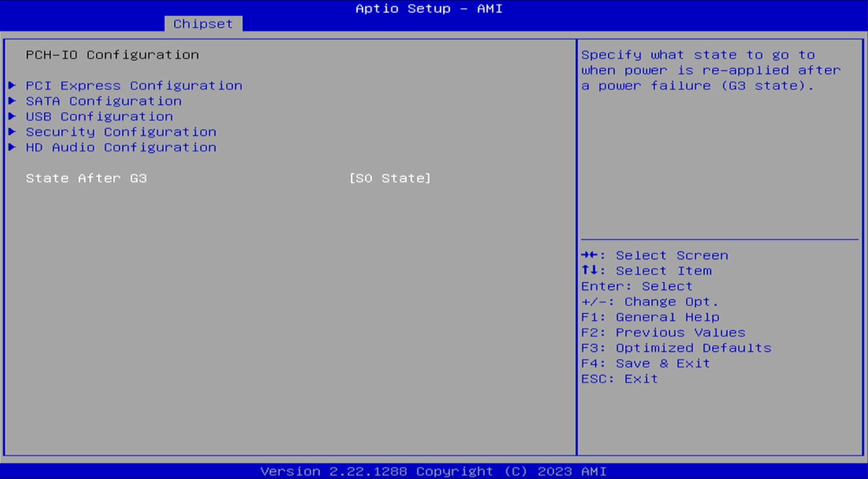The width and height of the screenshot is (868, 479).
Task: Click the ► icon beside USB Configuration
Action: click(13, 116)
